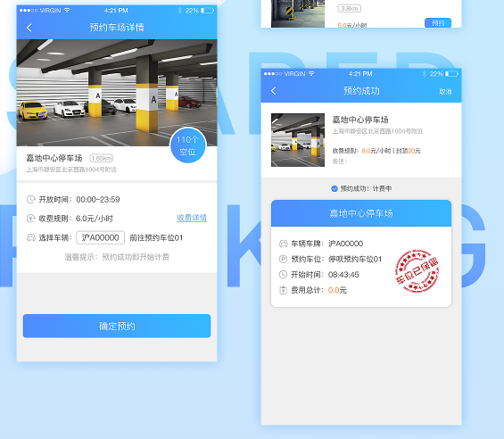Screen dimensions: 504x439
Task: Tap the car icon beside vehicle plate row
Action: click(x=283, y=244)
